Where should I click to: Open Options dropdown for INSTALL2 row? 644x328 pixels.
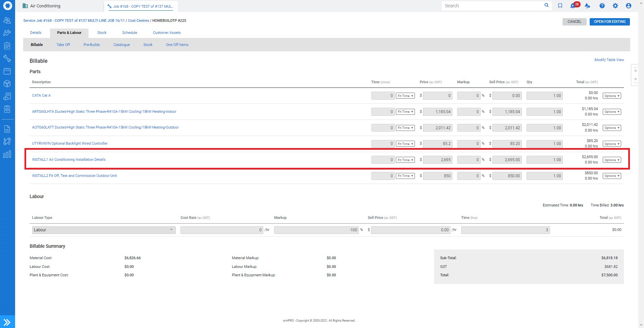(612, 176)
